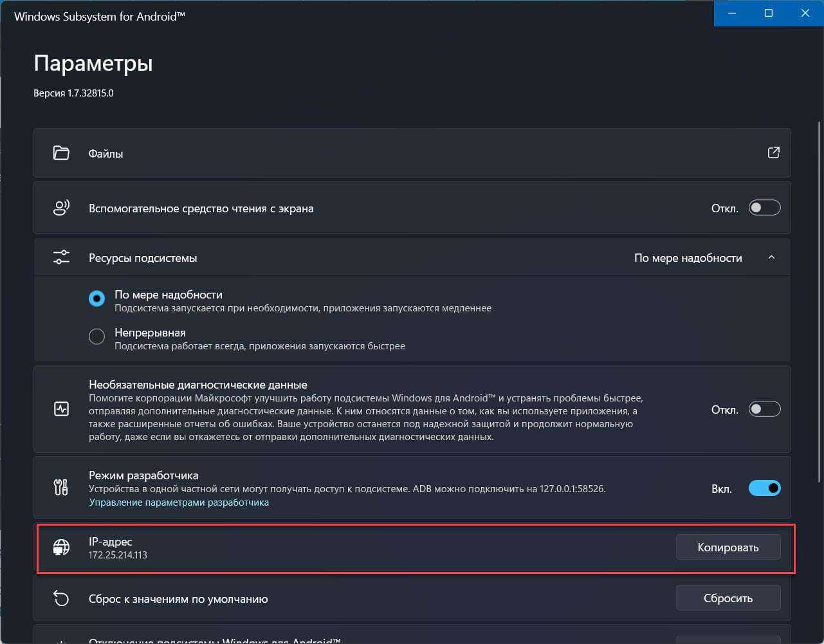The image size is (824, 644).
Task: Click the "Параметры" page heading
Action: point(93,64)
